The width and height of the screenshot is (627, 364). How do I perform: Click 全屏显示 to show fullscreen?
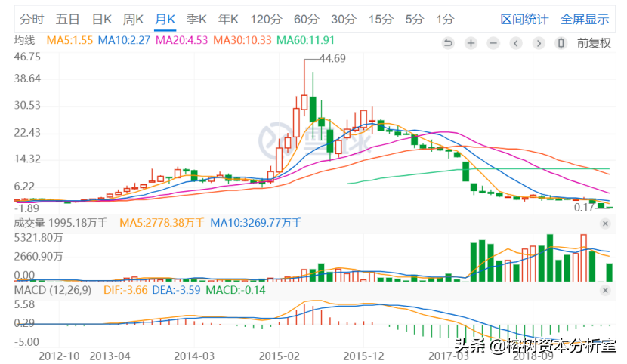pos(585,19)
